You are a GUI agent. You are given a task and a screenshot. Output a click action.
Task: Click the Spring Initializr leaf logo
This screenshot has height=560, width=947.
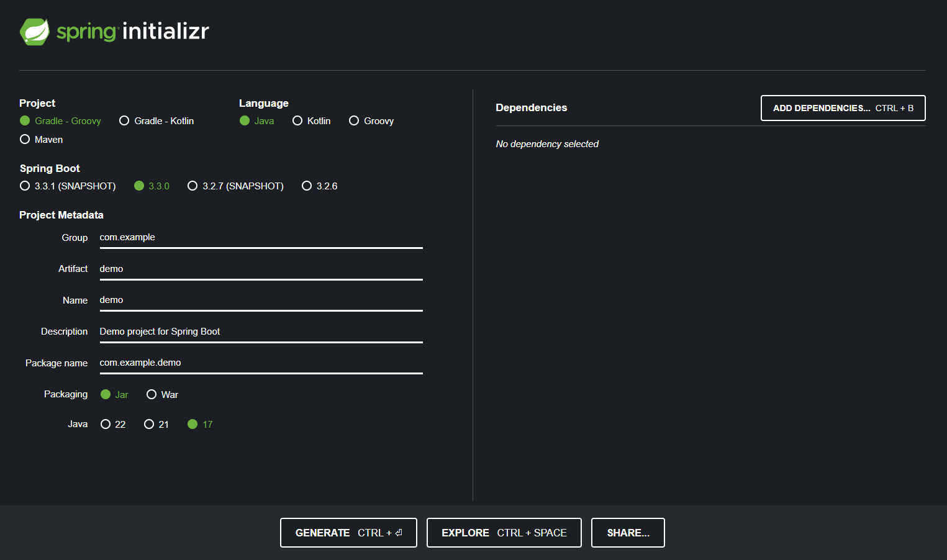34,31
